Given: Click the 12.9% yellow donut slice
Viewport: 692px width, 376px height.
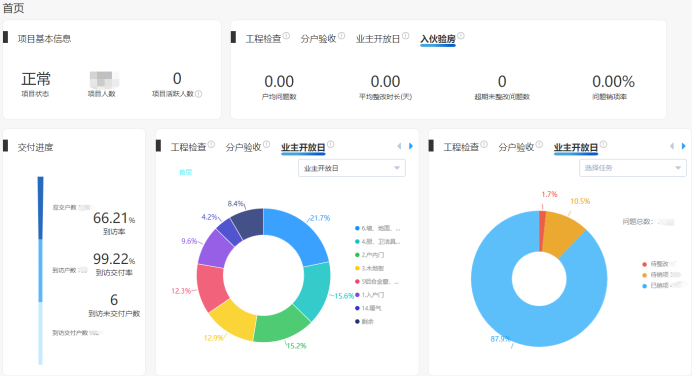Looking at the screenshot, I should click(x=235, y=319).
